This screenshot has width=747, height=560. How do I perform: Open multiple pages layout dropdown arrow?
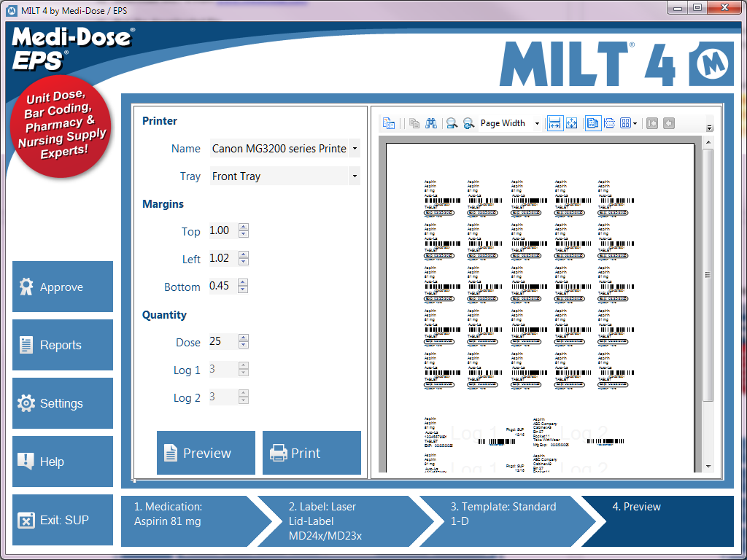635,124
